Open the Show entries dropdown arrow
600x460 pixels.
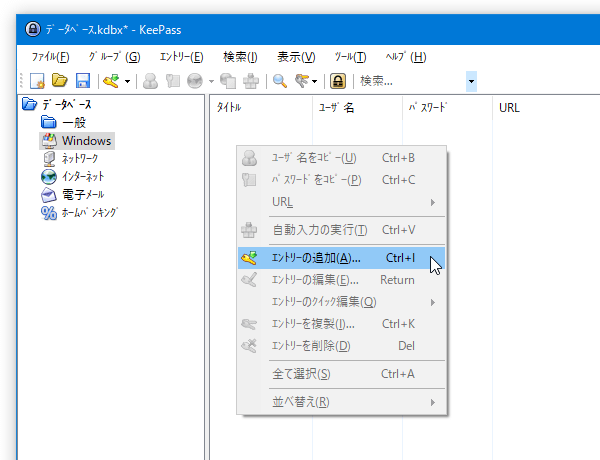[x=315, y=81]
